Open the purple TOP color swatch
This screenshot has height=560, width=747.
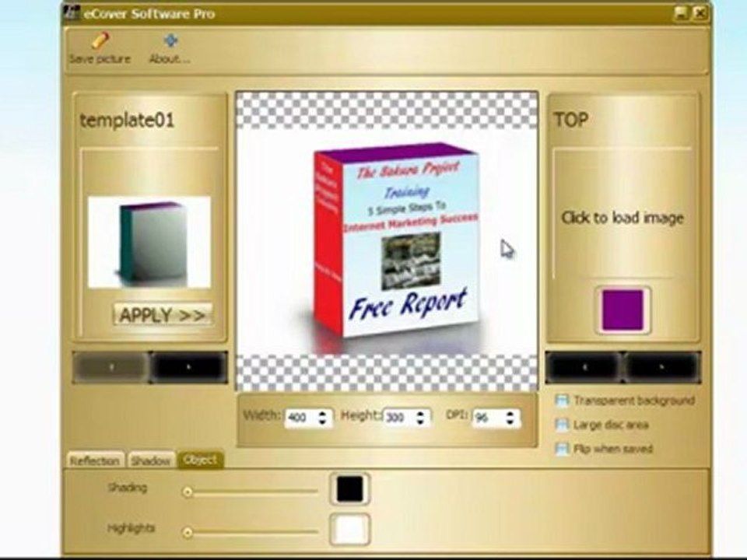pyautogui.click(x=622, y=310)
